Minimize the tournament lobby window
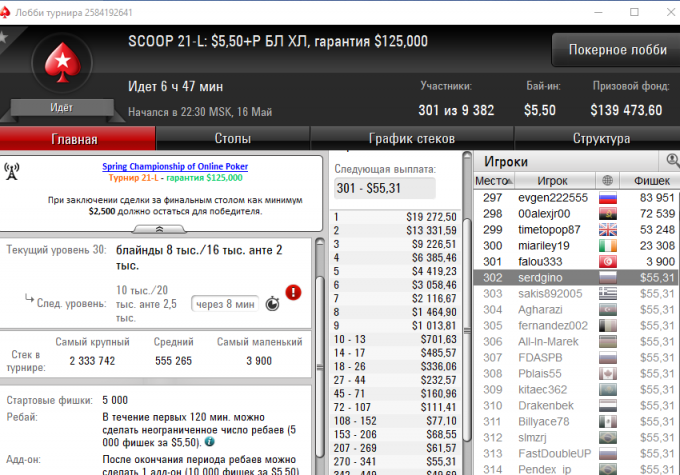Image resolution: width=680 pixels, height=475 pixels. point(598,12)
